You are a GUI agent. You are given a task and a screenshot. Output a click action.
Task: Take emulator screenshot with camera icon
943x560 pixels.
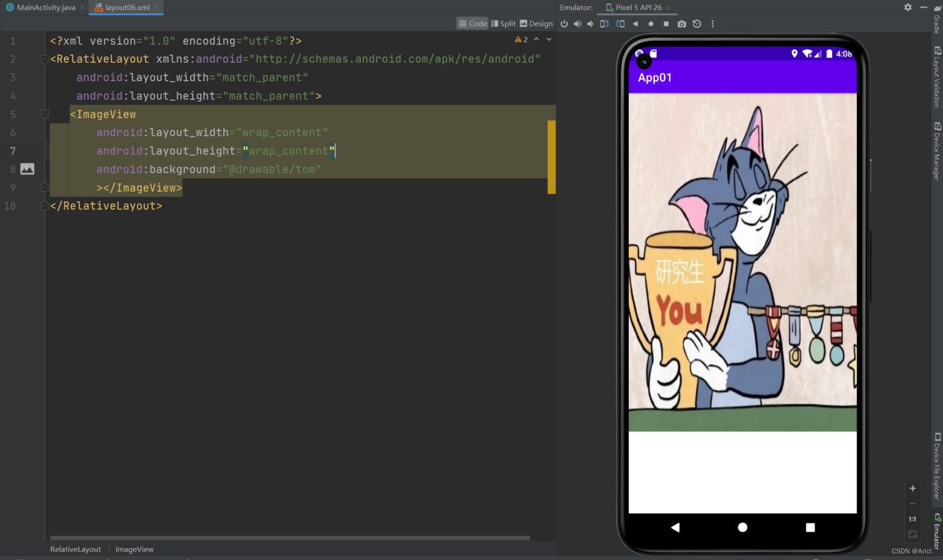682,24
